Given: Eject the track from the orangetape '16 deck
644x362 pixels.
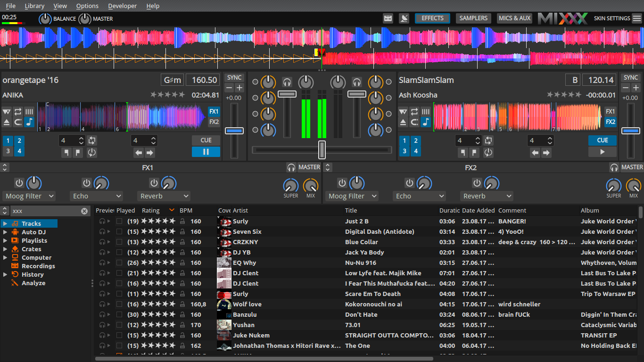Looking at the screenshot, I should click(x=7, y=122).
